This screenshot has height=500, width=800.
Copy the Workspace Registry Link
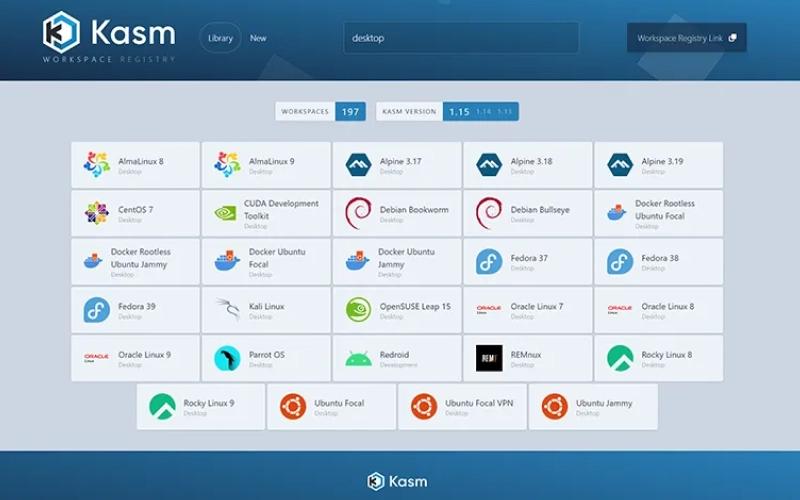[x=687, y=38]
